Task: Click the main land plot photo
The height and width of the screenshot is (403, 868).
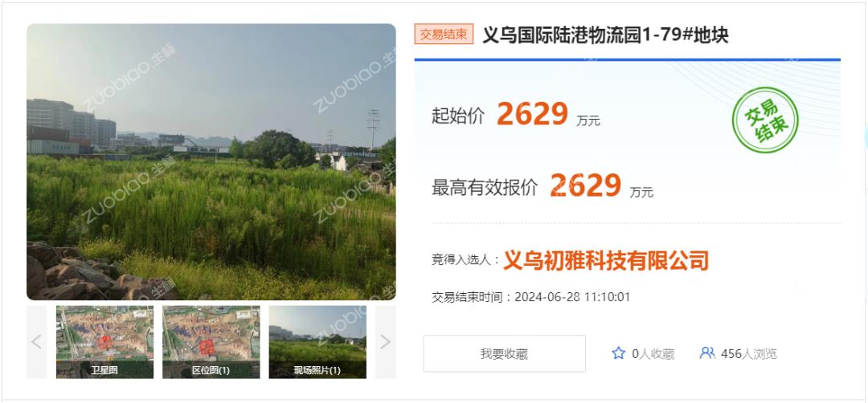Action: coord(211,161)
